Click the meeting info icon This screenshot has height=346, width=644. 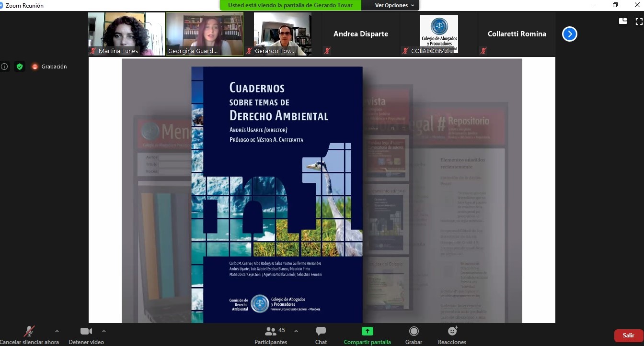pos(4,67)
